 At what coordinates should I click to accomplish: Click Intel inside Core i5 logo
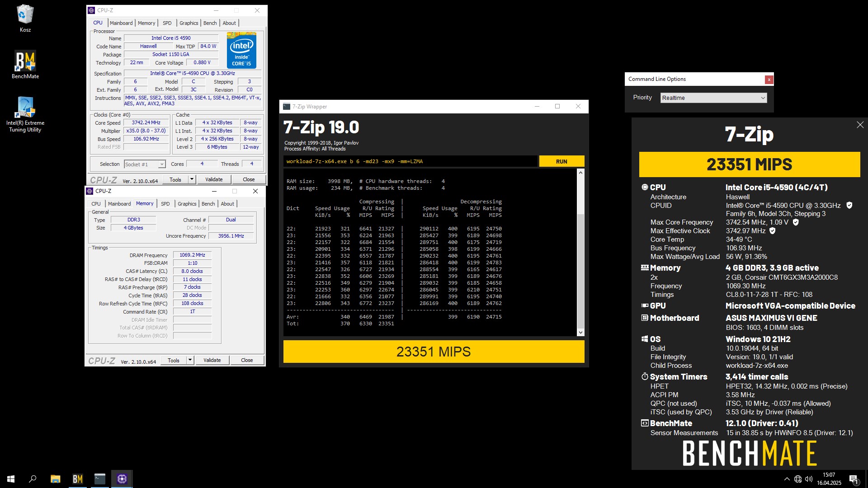(241, 50)
